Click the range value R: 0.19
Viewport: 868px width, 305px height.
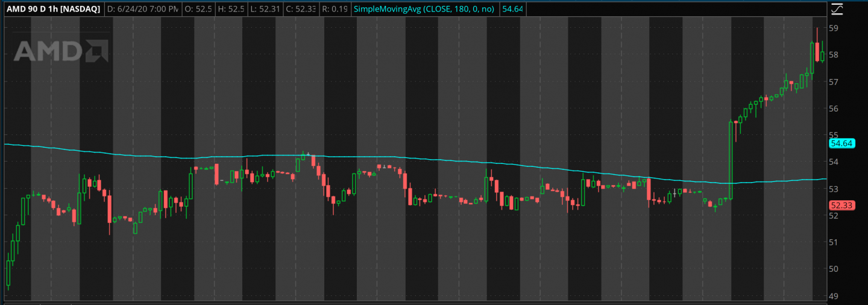pos(336,9)
